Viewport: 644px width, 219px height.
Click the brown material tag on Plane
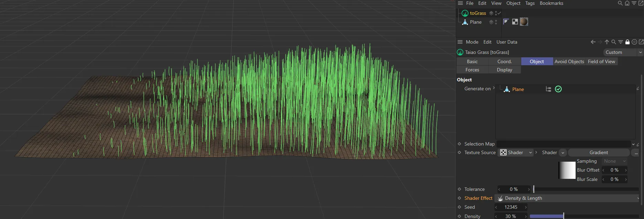pyautogui.click(x=524, y=22)
